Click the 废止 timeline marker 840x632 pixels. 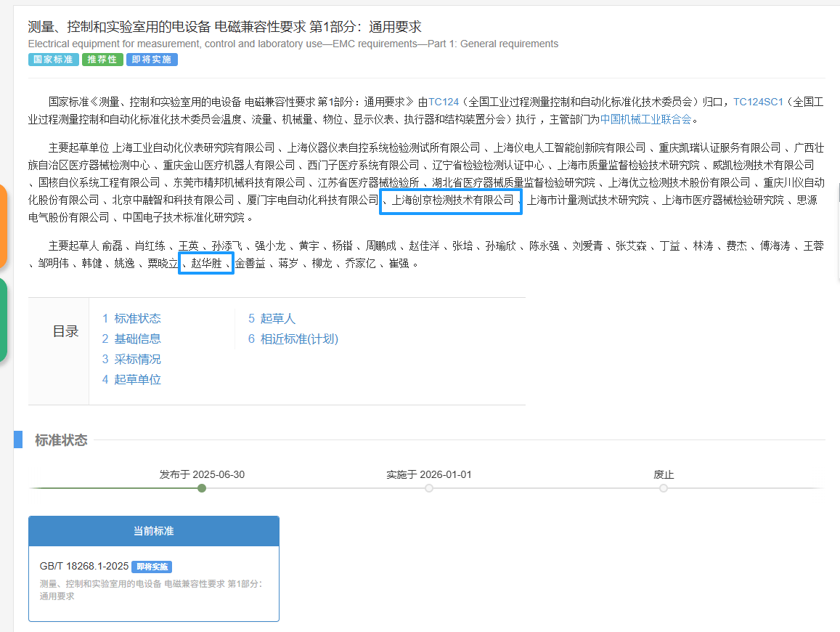coord(664,488)
